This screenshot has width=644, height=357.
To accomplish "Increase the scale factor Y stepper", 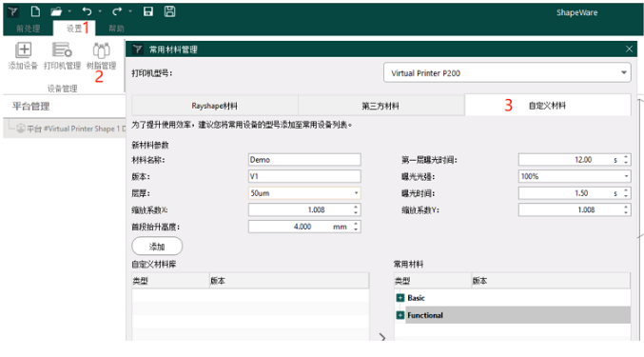I will (x=626, y=207).
